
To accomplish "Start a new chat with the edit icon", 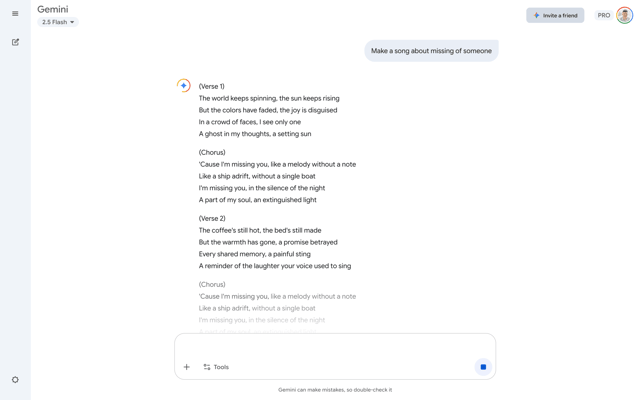I will [15, 42].
